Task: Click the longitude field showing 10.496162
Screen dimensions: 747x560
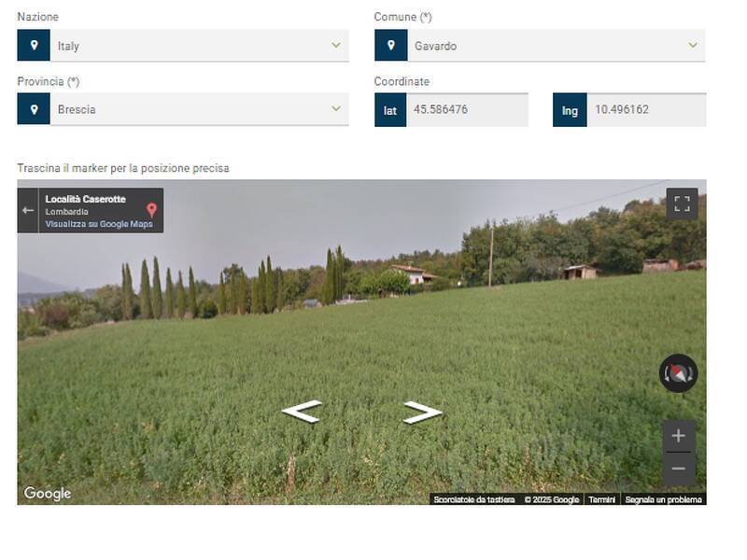Action: 647,109
